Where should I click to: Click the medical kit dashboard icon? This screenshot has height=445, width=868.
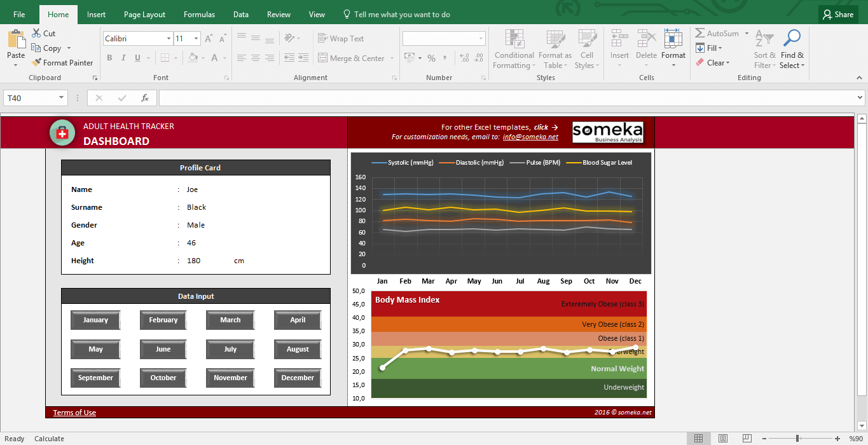(62, 132)
